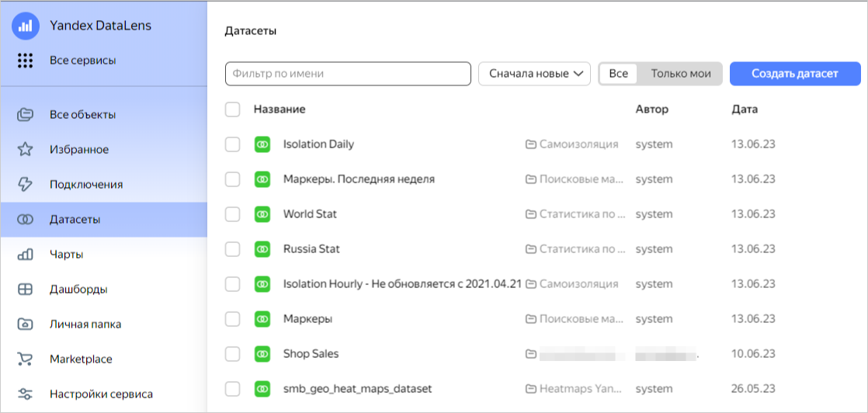
Task: Open Чарты section
Action: pyautogui.click(x=67, y=255)
